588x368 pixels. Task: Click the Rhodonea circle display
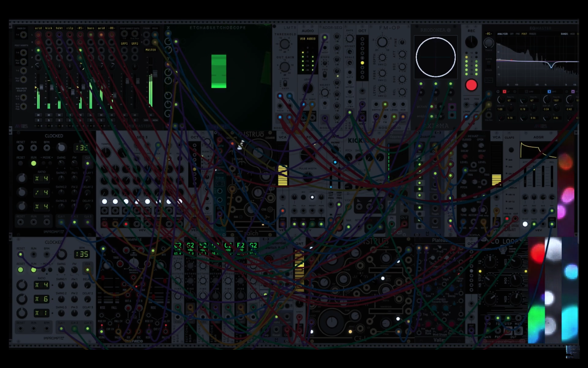coord(436,57)
